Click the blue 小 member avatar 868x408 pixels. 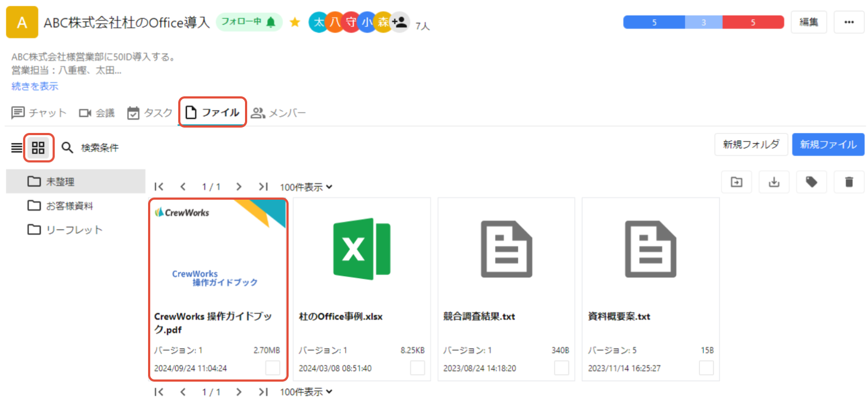pyautogui.click(x=367, y=22)
